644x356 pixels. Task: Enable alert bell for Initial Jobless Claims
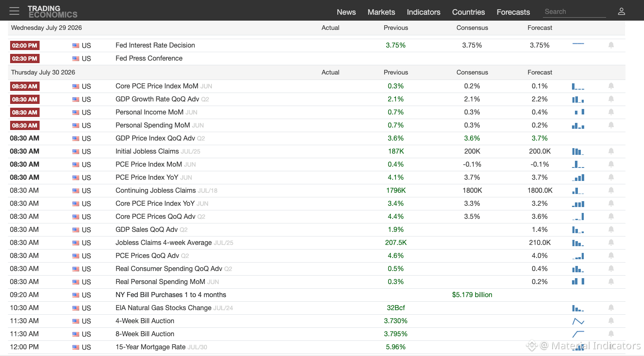coord(611,151)
